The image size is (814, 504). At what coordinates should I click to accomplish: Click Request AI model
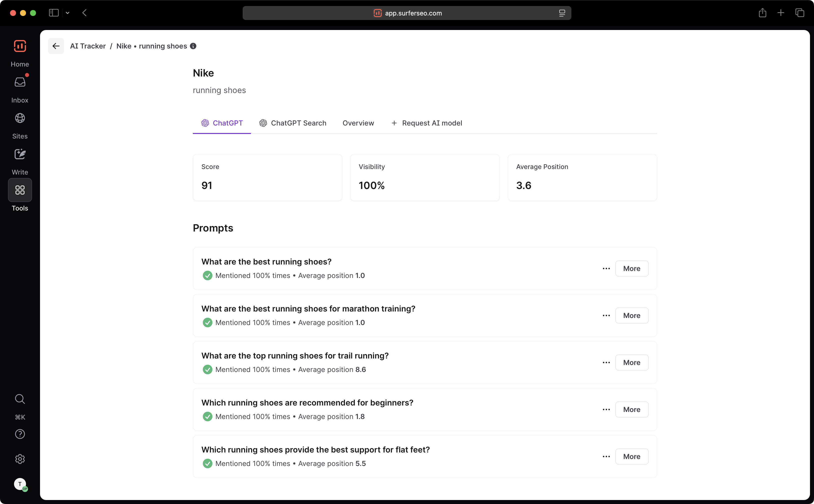pos(427,123)
